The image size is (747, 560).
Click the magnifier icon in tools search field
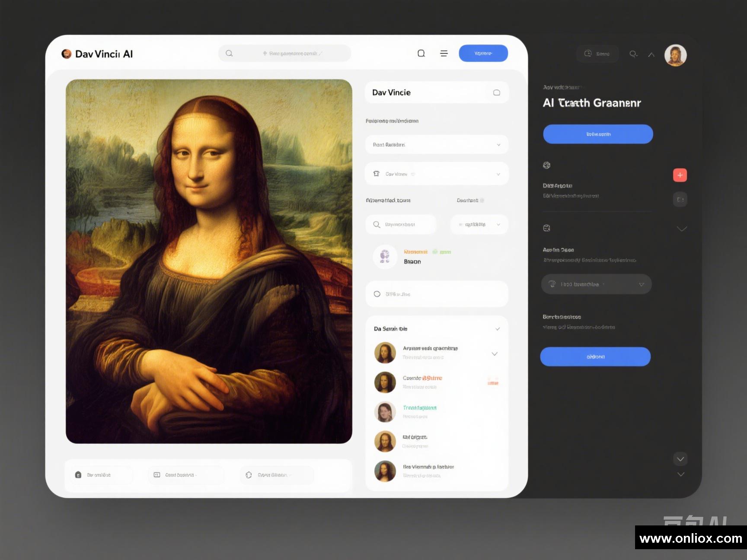(377, 224)
